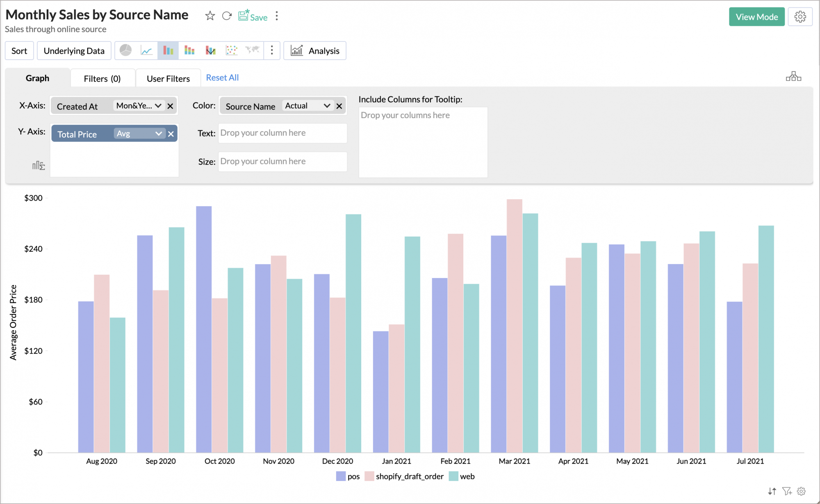Open the Analysis panel

[315, 50]
